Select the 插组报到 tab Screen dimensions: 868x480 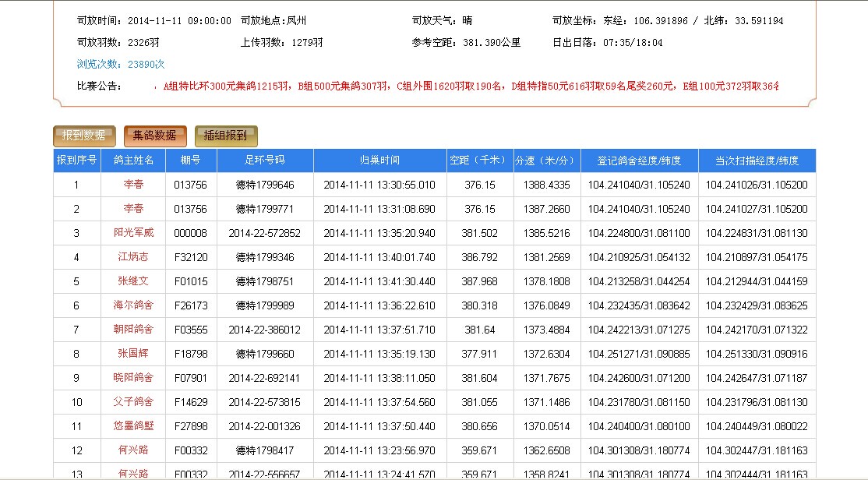pos(225,136)
